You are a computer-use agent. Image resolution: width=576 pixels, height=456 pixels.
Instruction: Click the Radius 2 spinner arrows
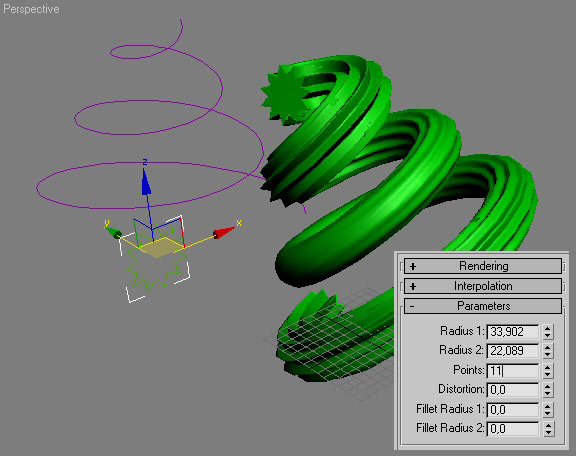coord(548,351)
